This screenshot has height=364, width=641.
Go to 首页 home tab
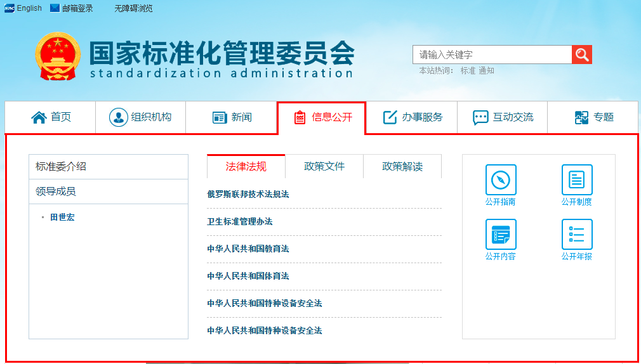(x=51, y=117)
